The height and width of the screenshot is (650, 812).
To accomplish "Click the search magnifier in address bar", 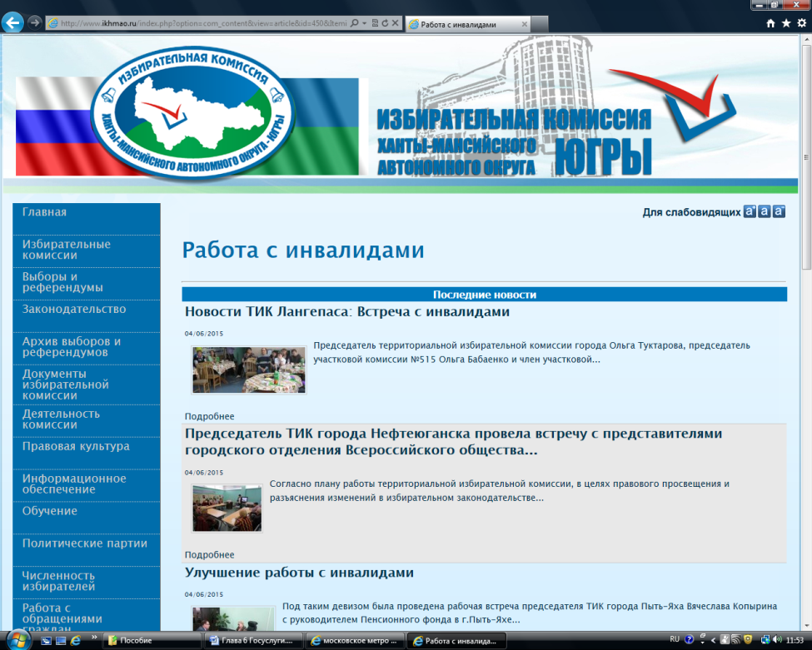I will [x=355, y=23].
